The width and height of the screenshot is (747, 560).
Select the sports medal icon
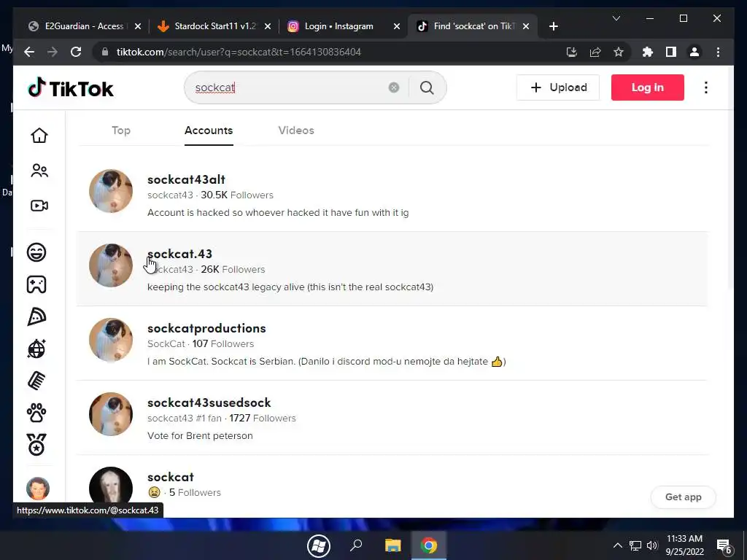point(36,445)
